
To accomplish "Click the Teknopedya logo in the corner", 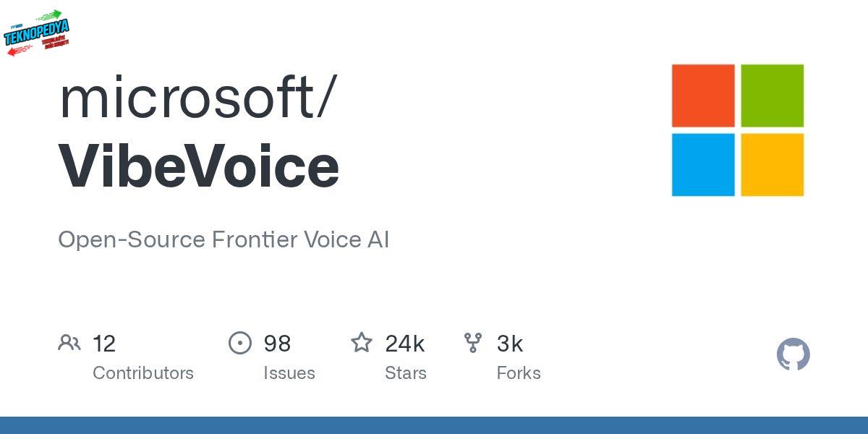I will 36,33.
